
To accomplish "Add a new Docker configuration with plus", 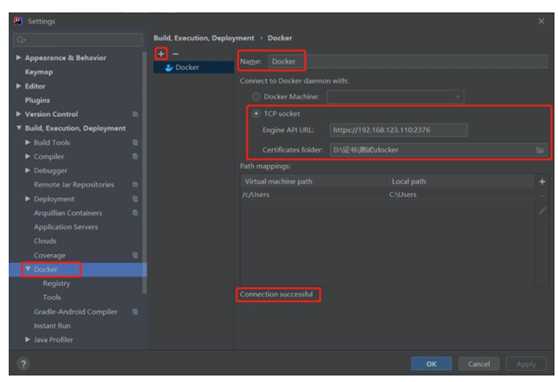I will (161, 54).
